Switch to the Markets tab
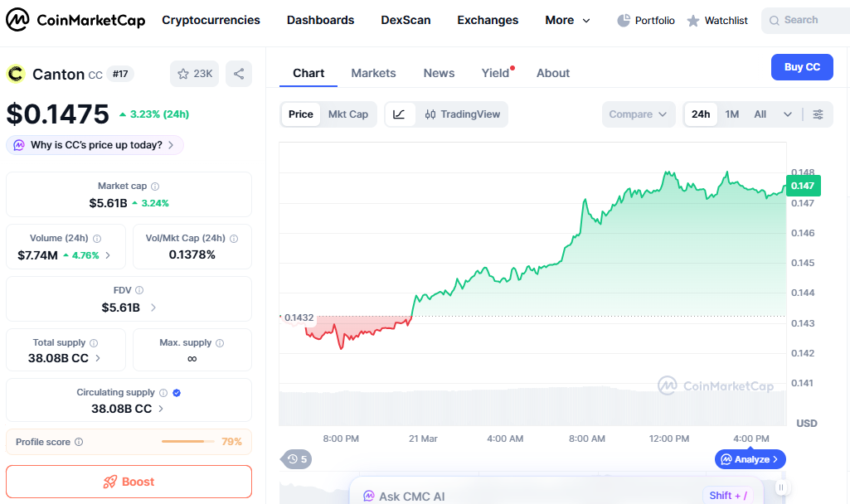The height and width of the screenshot is (504, 850). click(373, 73)
